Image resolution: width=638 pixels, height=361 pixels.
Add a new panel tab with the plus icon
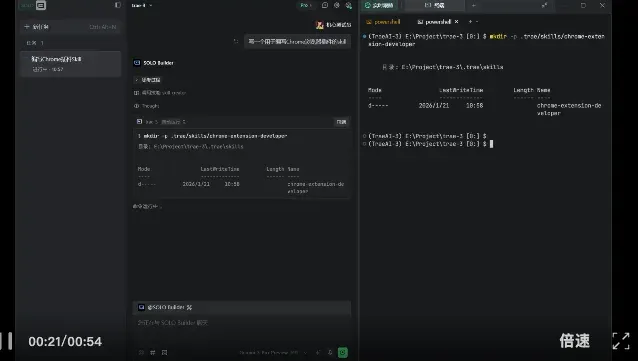click(474, 5)
